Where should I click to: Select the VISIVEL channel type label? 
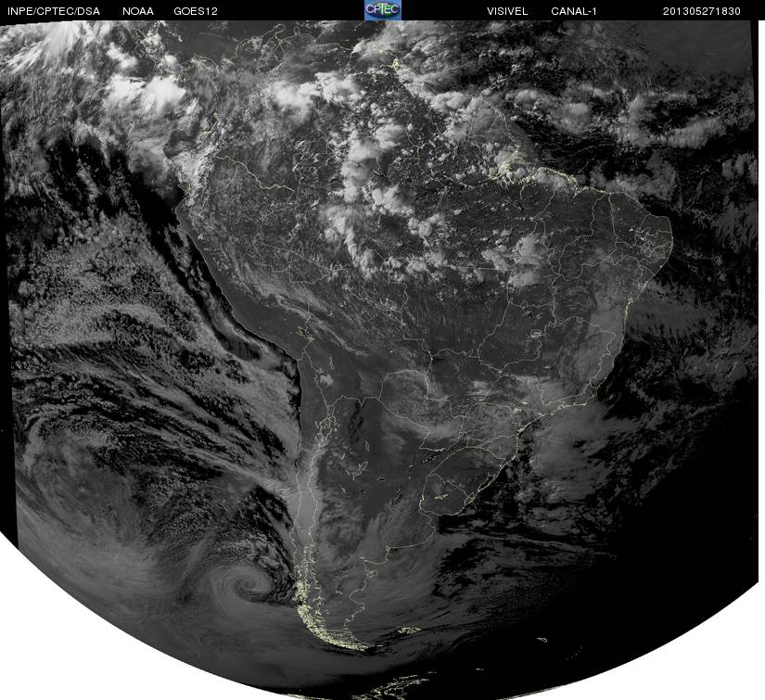tap(507, 11)
